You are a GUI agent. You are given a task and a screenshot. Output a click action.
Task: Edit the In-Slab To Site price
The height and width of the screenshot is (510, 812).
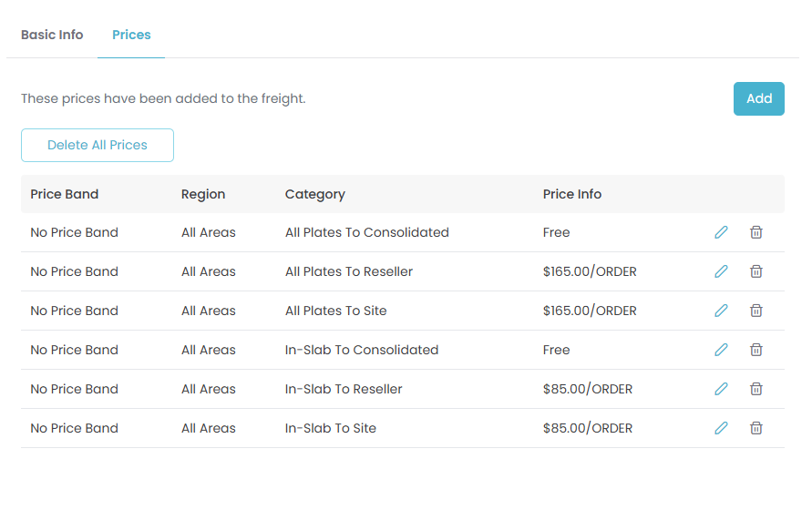(x=721, y=428)
